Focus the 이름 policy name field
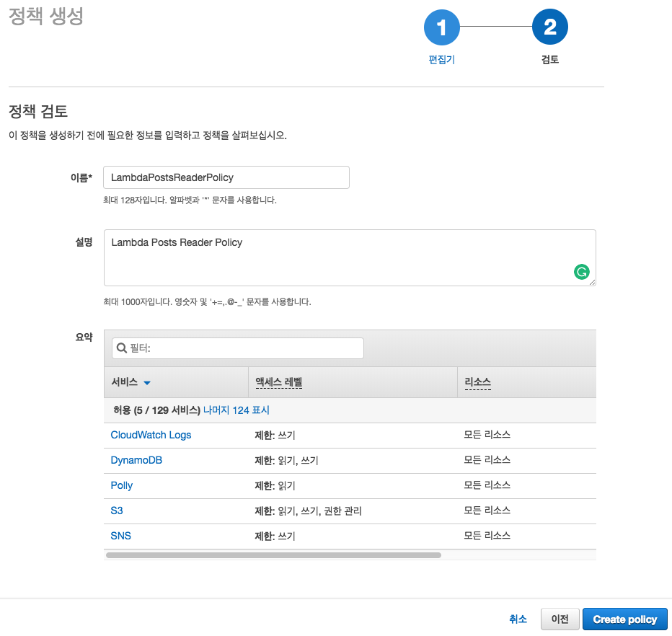 (226, 177)
